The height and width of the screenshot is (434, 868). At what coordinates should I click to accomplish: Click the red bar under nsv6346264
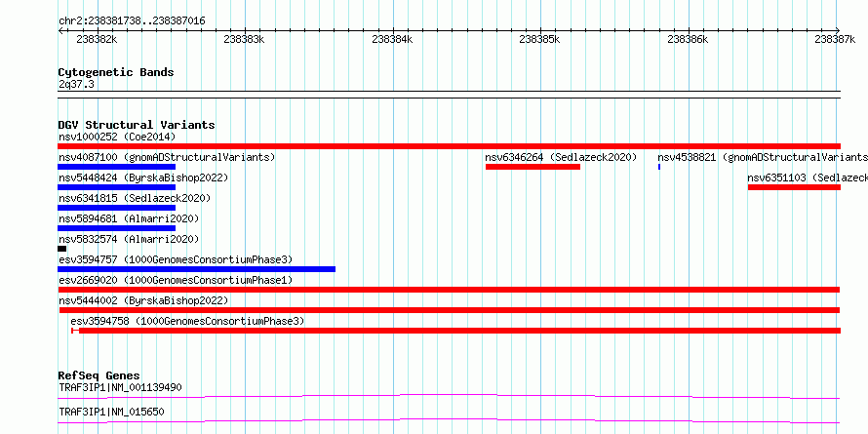(x=533, y=167)
